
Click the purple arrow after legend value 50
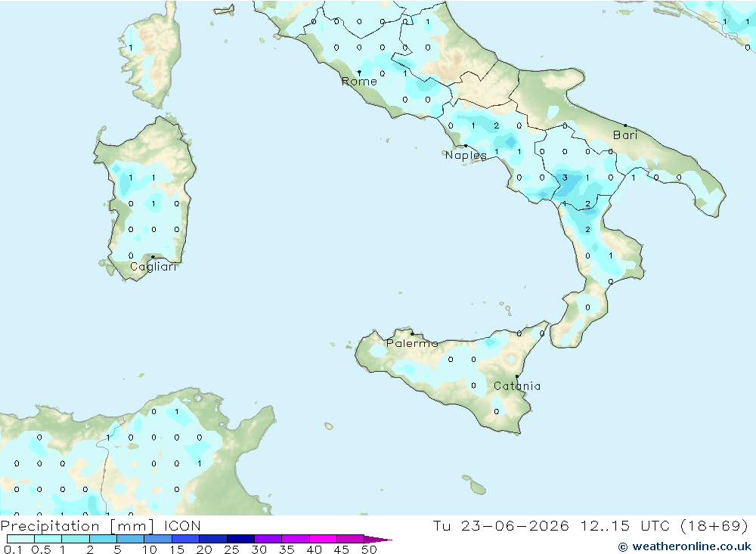[379, 540]
